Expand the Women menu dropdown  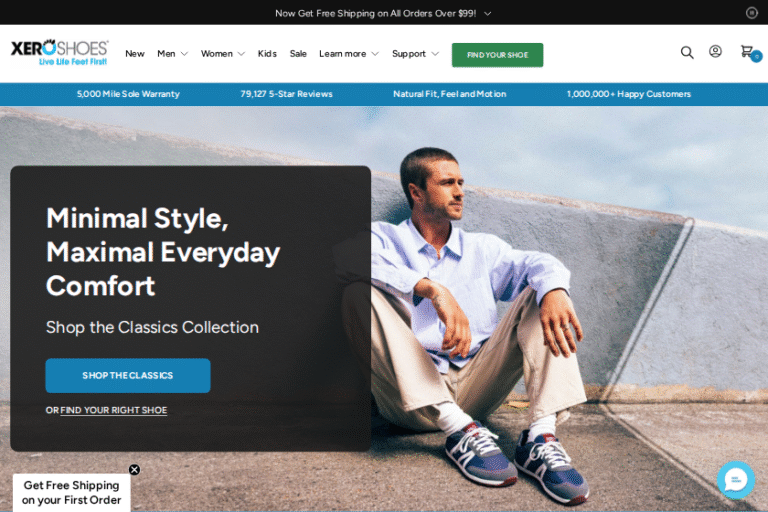pyautogui.click(x=222, y=54)
